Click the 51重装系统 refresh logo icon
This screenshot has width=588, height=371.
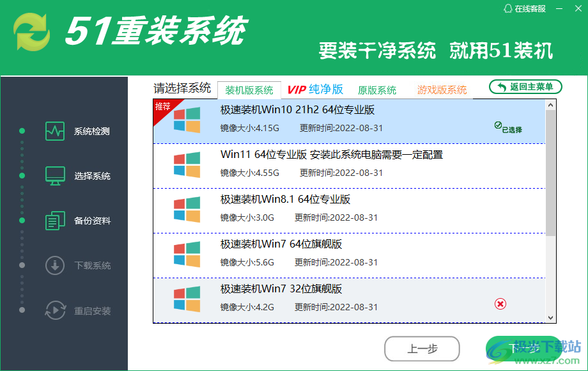tap(31, 31)
